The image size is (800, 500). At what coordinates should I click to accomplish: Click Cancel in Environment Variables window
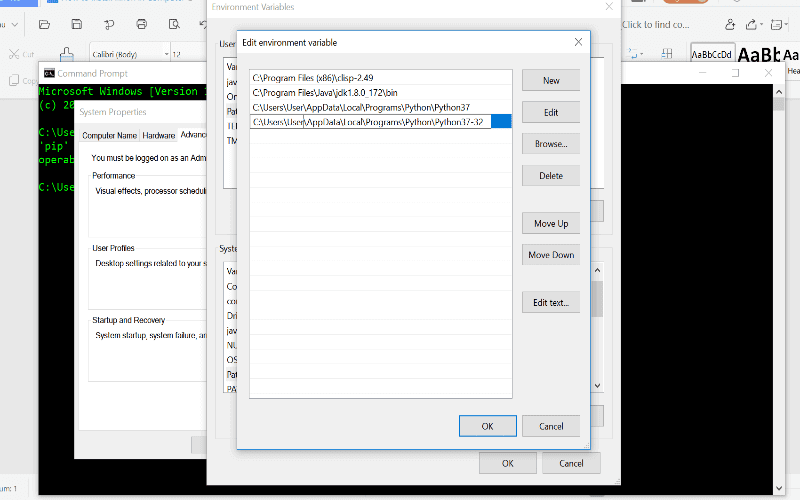click(x=571, y=463)
